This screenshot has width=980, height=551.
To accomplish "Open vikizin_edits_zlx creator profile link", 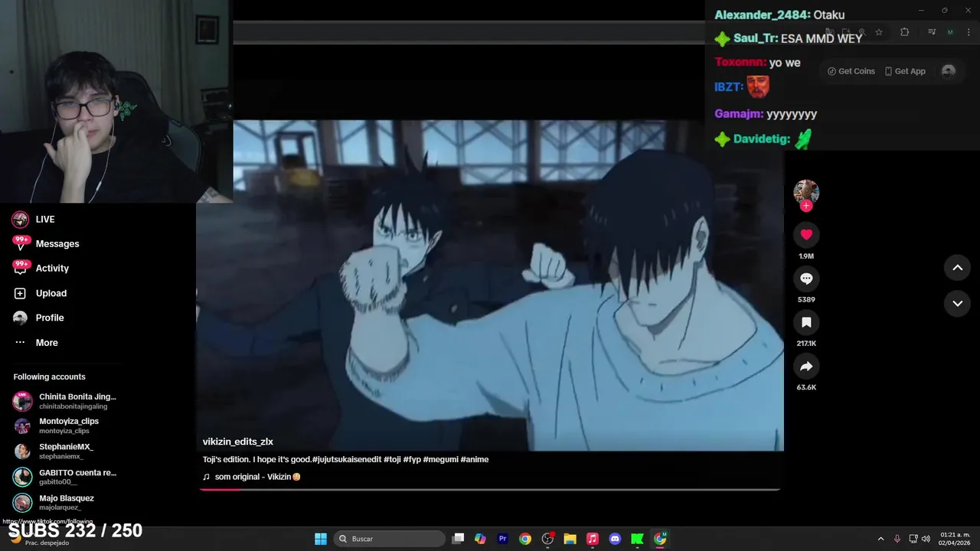I will [238, 442].
